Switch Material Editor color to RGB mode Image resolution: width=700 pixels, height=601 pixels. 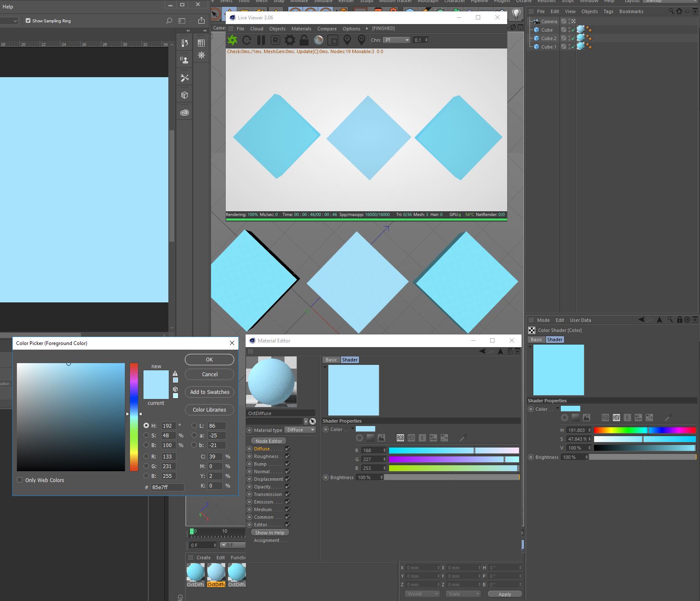tap(400, 438)
